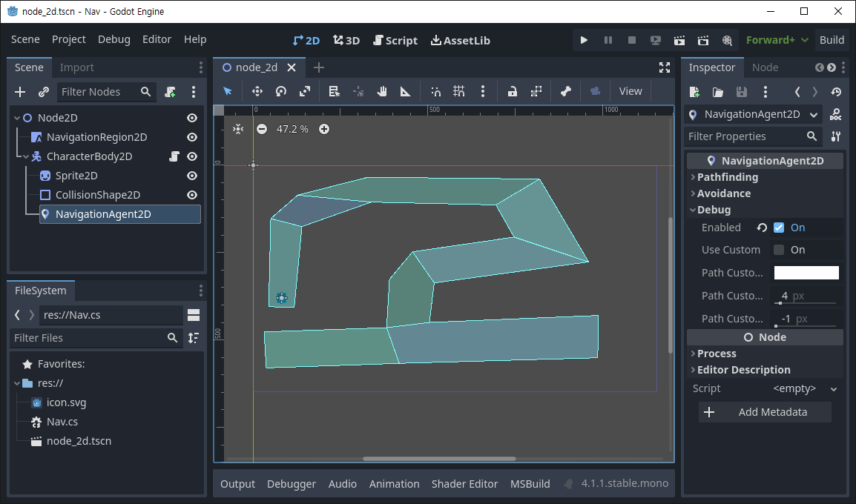
Task: Open the skeleton bone options icon
Action: (565, 91)
